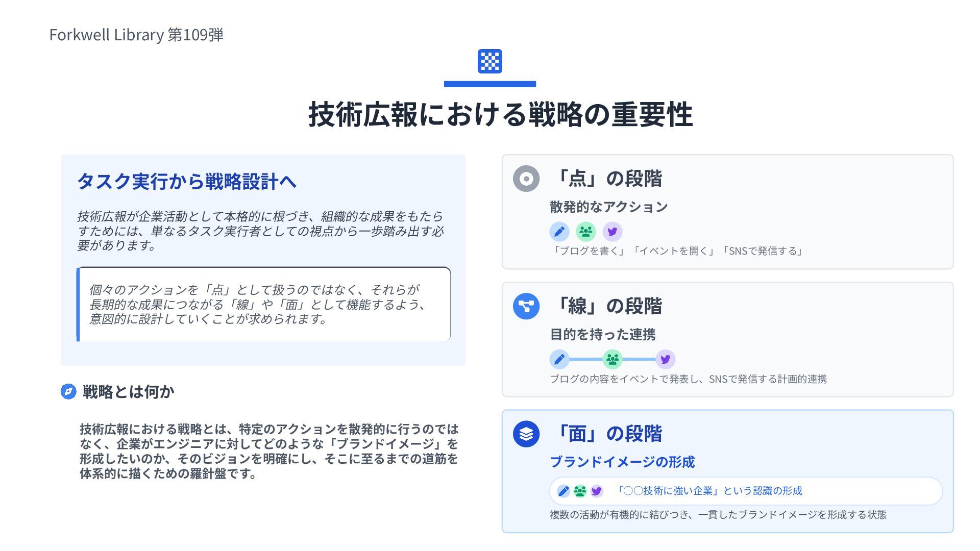980x551 pixels.
Task: Click the gray target icon beside 「点」の段階
Action: (x=526, y=179)
